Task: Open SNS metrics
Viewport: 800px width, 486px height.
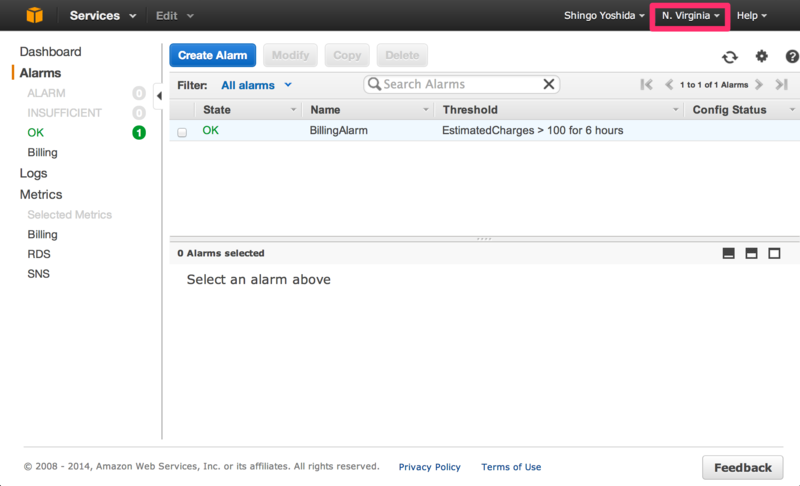Action: click(38, 274)
